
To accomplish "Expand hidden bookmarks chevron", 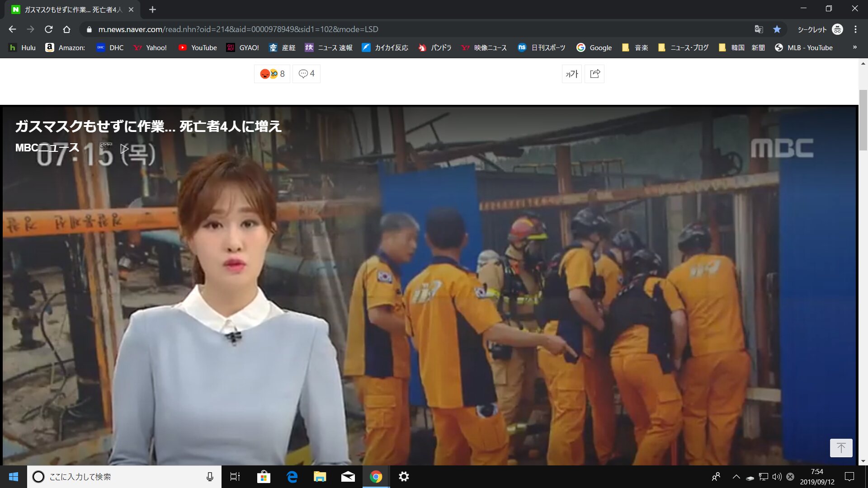I will [854, 47].
